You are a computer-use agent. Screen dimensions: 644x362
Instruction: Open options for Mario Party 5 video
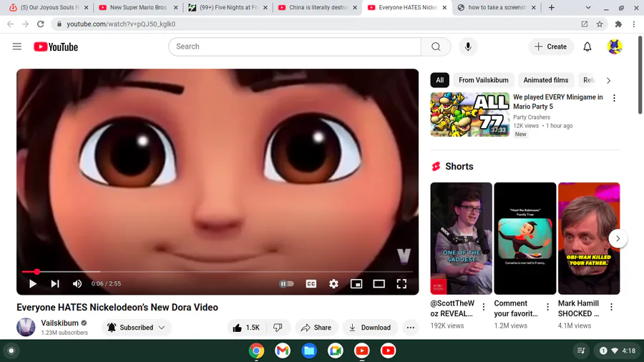coord(614,98)
